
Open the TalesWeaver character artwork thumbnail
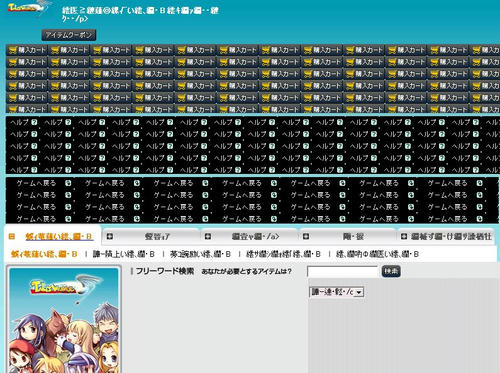pos(64,320)
